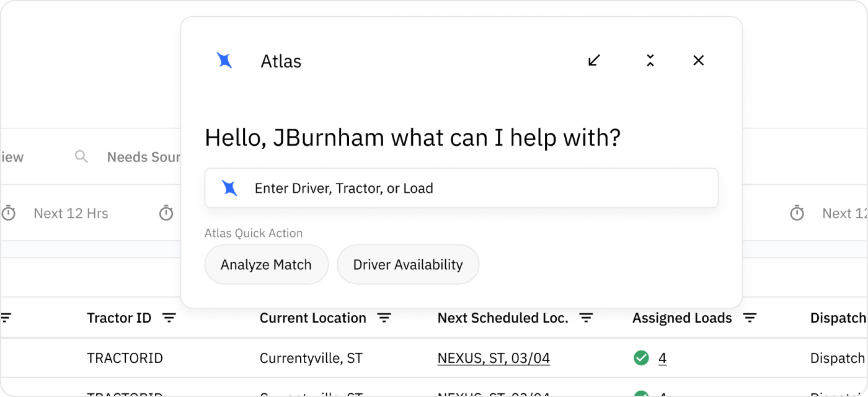
Task: Click the stopwatch icon beside the rightmost Next 12 filter
Action: [797, 213]
